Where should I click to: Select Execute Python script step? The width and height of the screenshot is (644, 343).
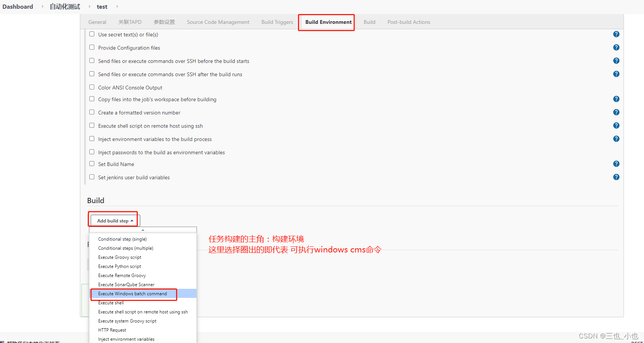[x=143, y=266]
